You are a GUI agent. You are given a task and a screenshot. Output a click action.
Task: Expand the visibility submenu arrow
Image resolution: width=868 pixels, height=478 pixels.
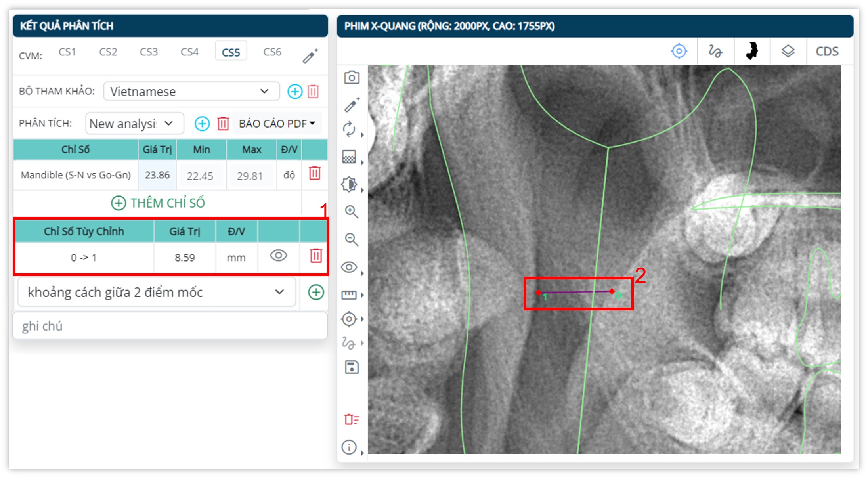[x=362, y=273]
